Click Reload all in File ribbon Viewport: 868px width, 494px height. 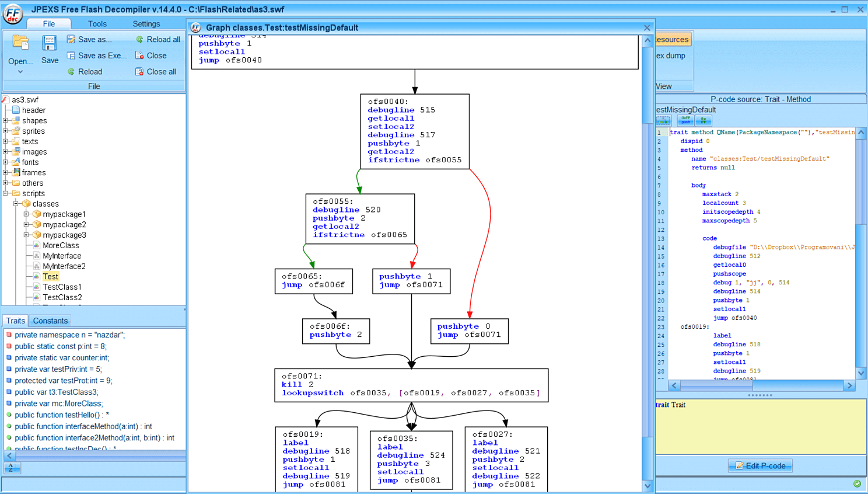point(157,39)
